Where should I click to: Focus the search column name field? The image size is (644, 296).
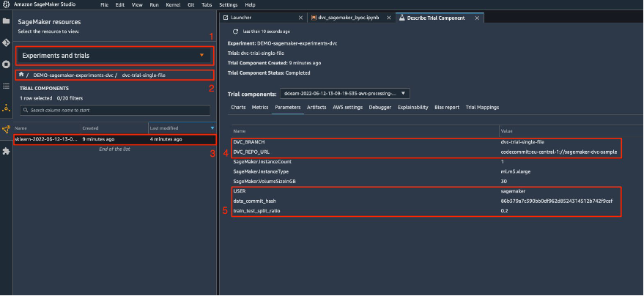click(115, 110)
